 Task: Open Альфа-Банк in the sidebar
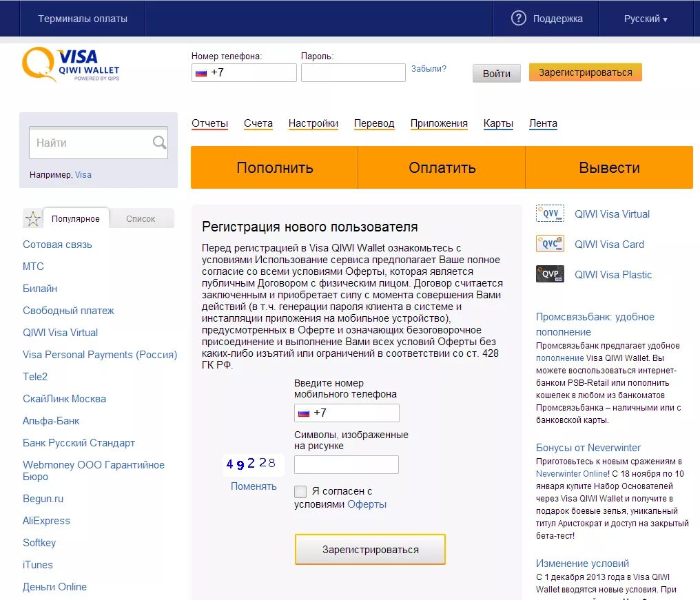tap(51, 421)
